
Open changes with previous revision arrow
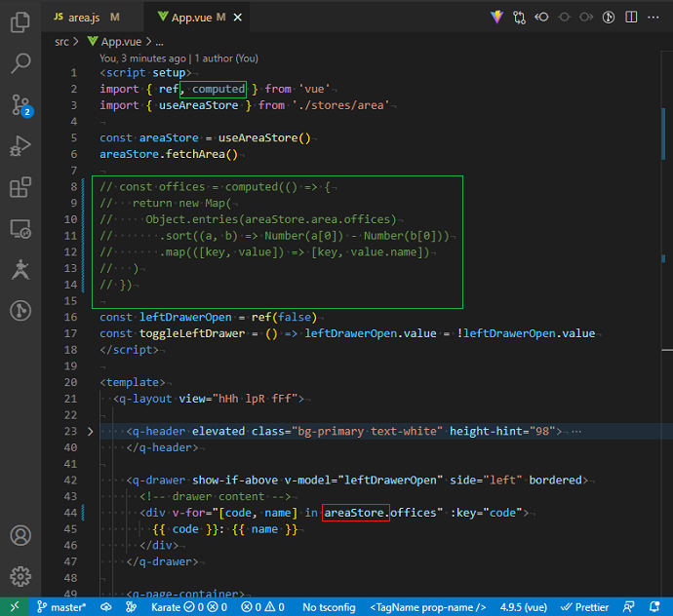coord(541,18)
